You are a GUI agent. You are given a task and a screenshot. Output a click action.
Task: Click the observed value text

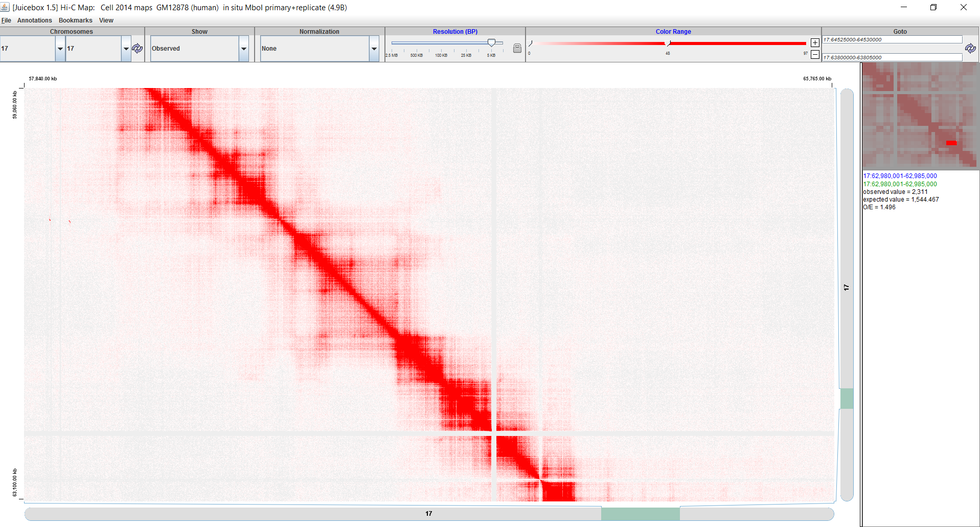tap(895, 192)
